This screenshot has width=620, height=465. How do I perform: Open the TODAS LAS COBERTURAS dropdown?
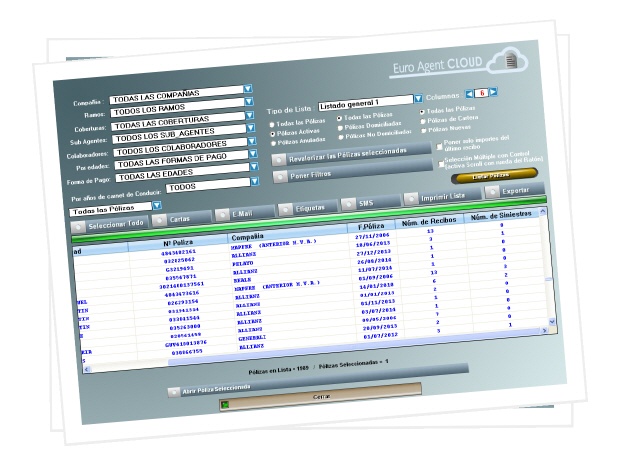[250, 115]
